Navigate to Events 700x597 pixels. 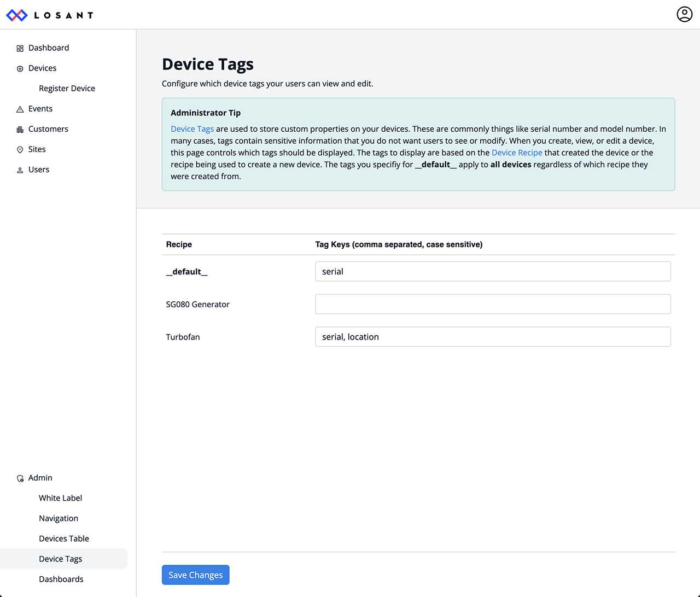click(x=40, y=108)
